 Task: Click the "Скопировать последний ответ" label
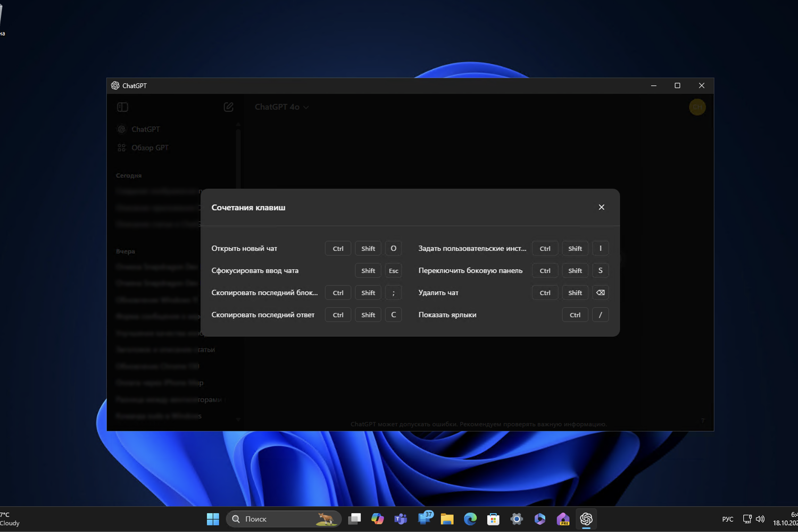263,315
